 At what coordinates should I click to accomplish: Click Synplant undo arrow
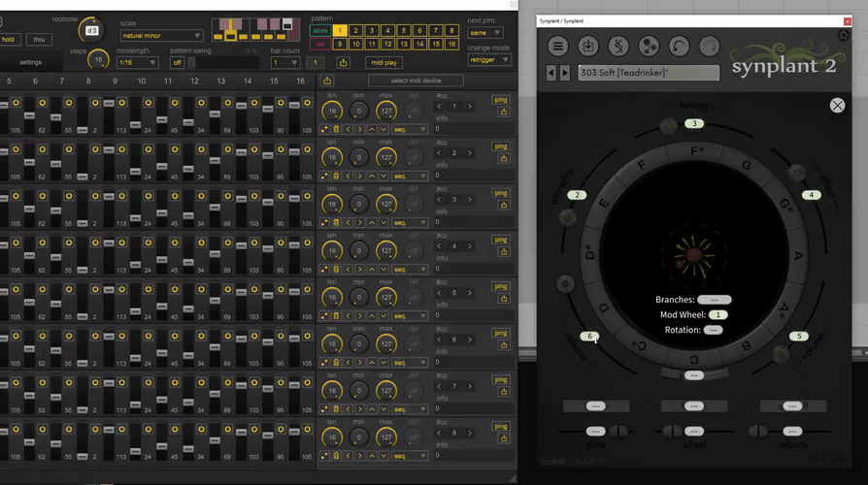pos(679,46)
